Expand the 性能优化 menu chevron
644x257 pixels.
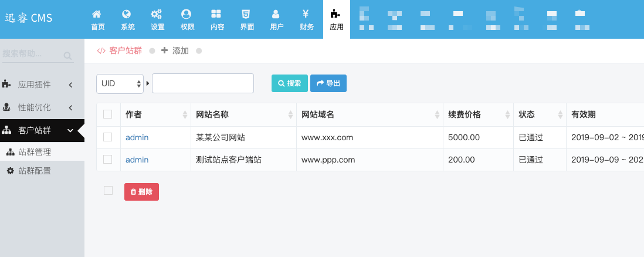tap(70, 108)
